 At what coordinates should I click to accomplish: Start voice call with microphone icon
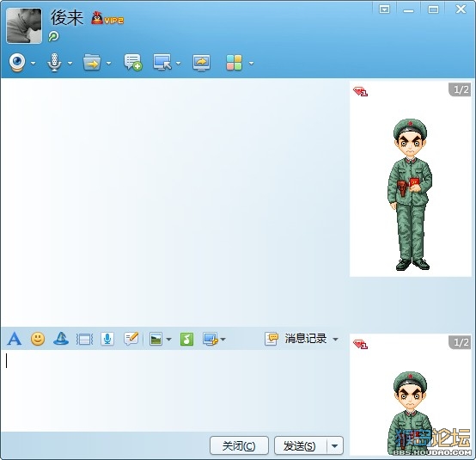[x=54, y=62]
